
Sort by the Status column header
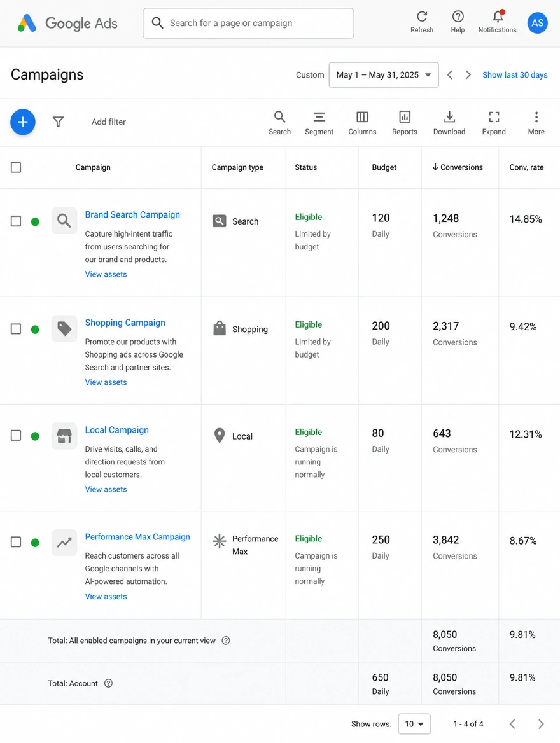coord(306,167)
